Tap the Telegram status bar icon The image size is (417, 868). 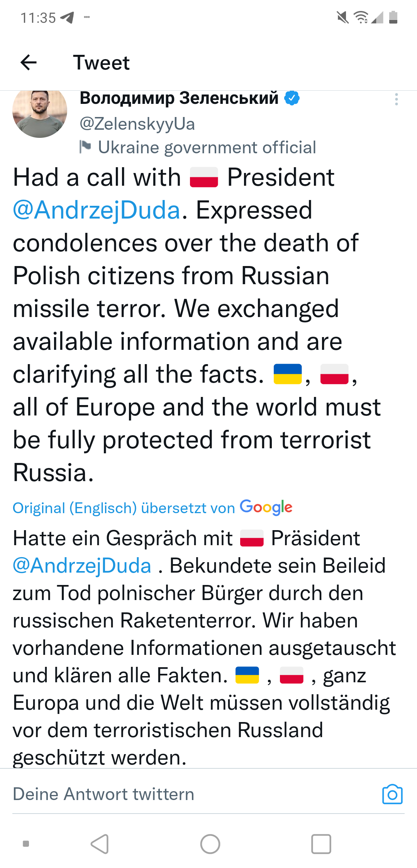(67, 17)
